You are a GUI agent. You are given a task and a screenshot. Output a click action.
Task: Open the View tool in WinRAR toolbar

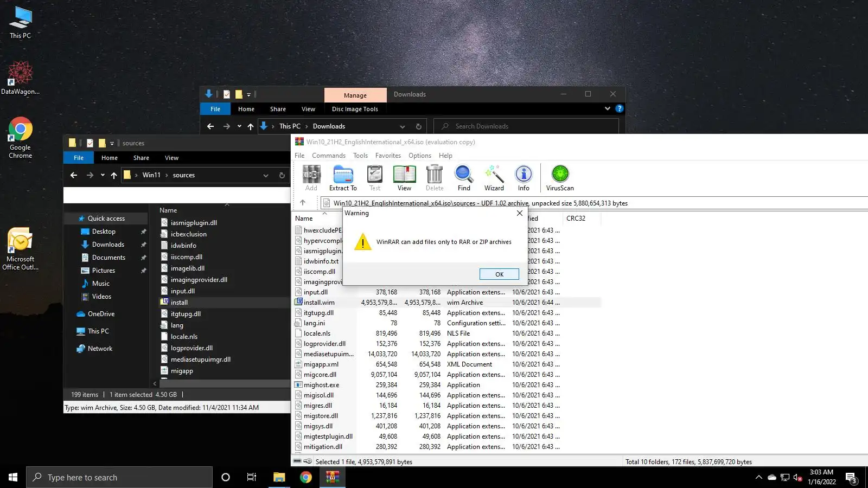tap(404, 178)
